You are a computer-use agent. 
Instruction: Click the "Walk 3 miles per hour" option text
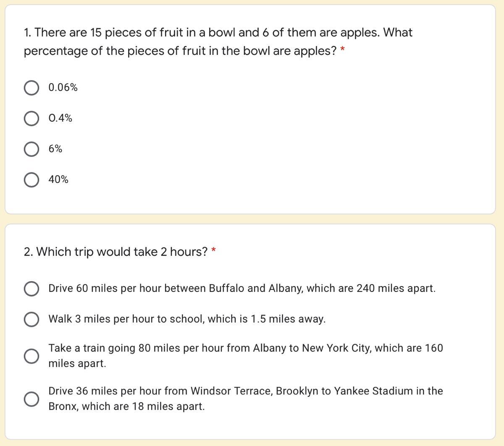click(187, 319)
